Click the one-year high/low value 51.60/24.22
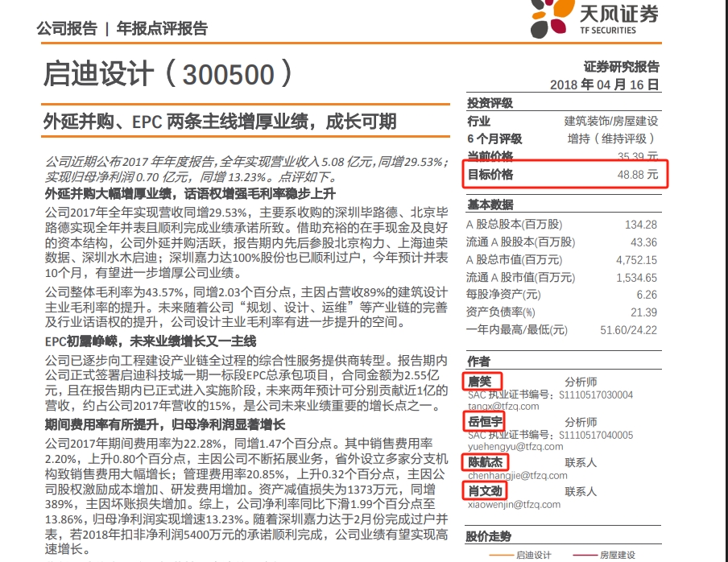Viewport: 728px width, 562px height. click(x=629, y=330)
